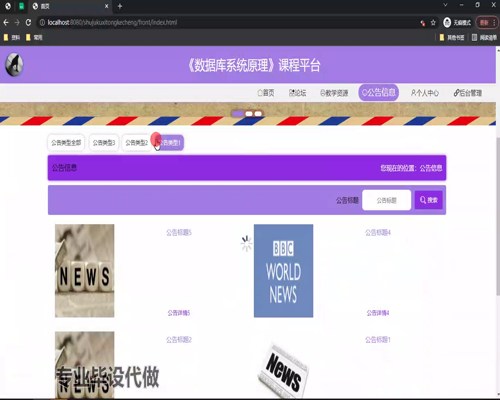Open other bookmarks folder at right
The image size is (500, 400).
pyautogui.click(x=452, y=37)
